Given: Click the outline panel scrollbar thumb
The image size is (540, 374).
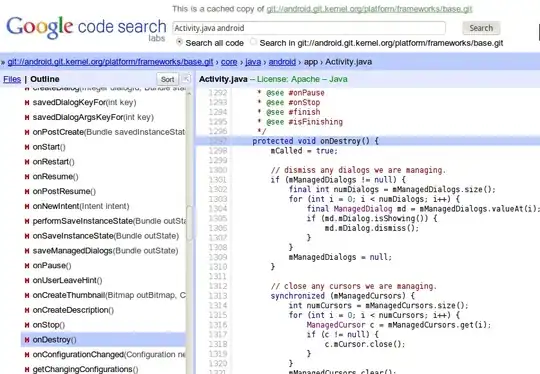Looking at the screenshot, I should pyautogui.click(x=189, y=223).
